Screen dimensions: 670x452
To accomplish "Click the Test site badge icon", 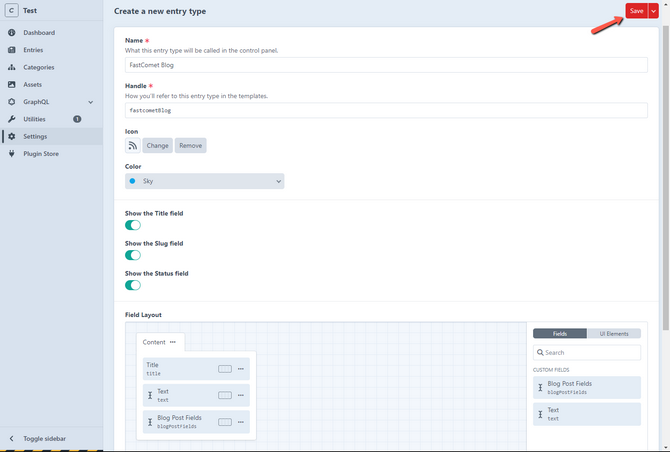I will coord(12,10).
